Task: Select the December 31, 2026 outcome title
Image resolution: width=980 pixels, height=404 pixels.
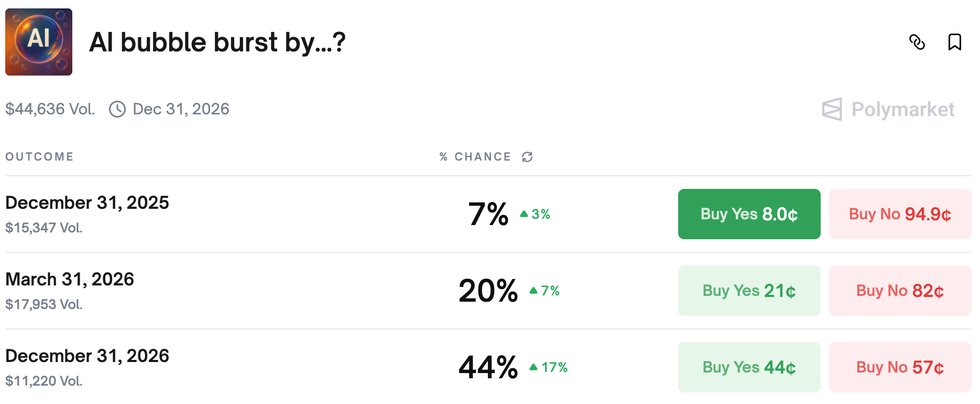Action: pos(87,356)
